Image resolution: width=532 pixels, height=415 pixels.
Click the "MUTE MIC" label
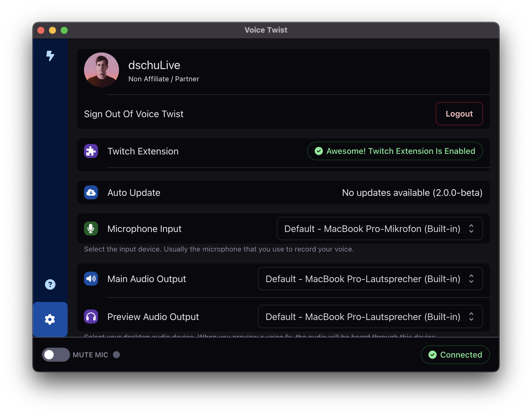click(x=90, y=355)
